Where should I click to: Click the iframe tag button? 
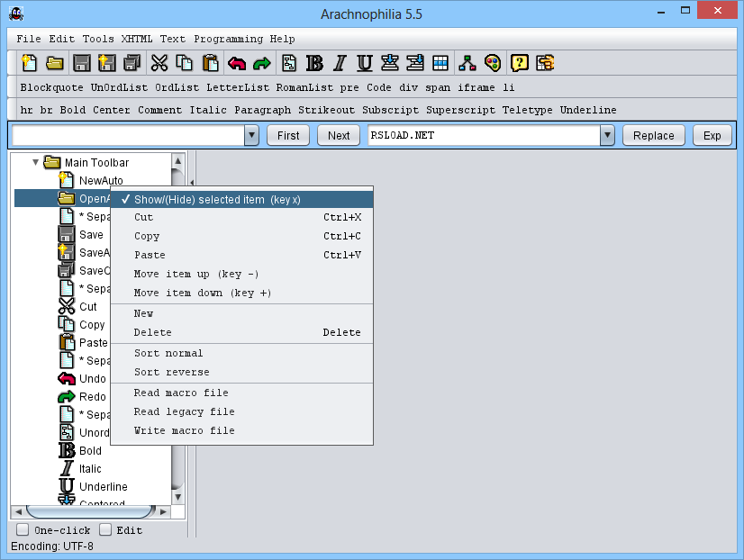476,87
